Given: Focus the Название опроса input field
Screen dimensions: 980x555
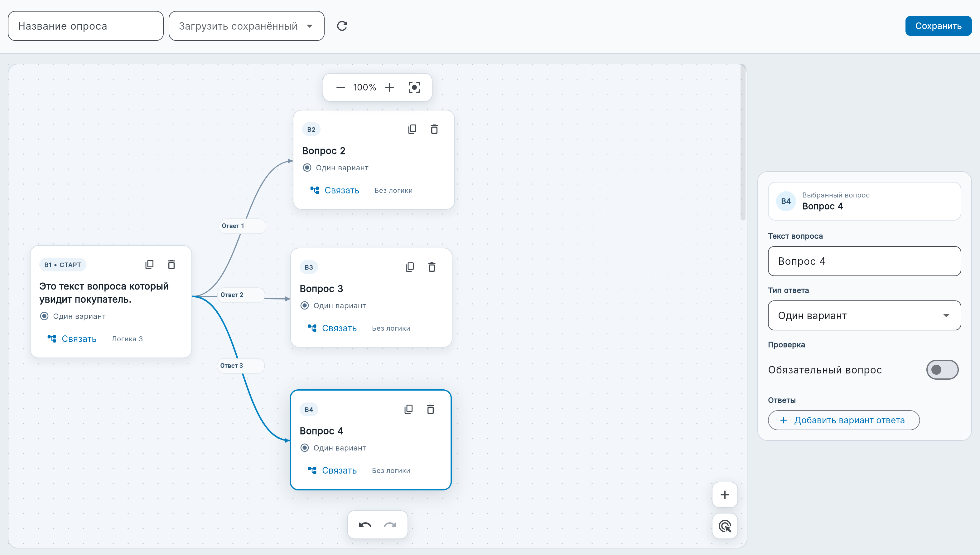Looking at the screenshot, I should point(86,26).
